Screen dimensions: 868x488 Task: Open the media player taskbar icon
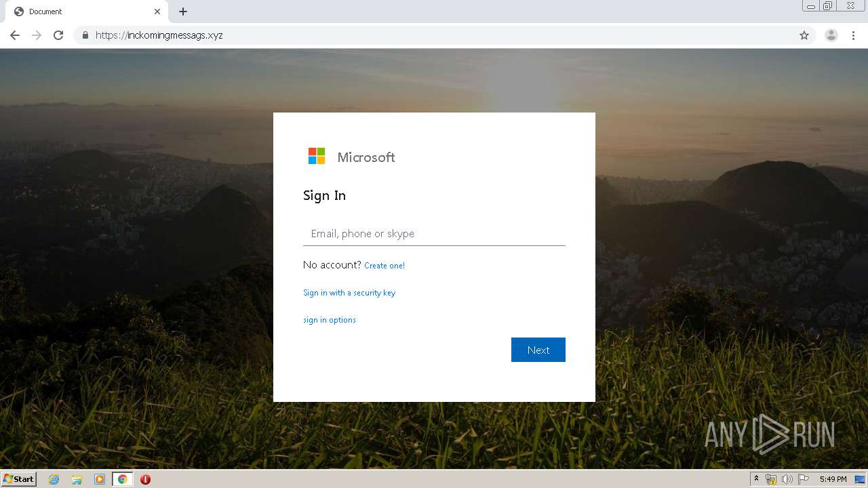pos(100,479)
